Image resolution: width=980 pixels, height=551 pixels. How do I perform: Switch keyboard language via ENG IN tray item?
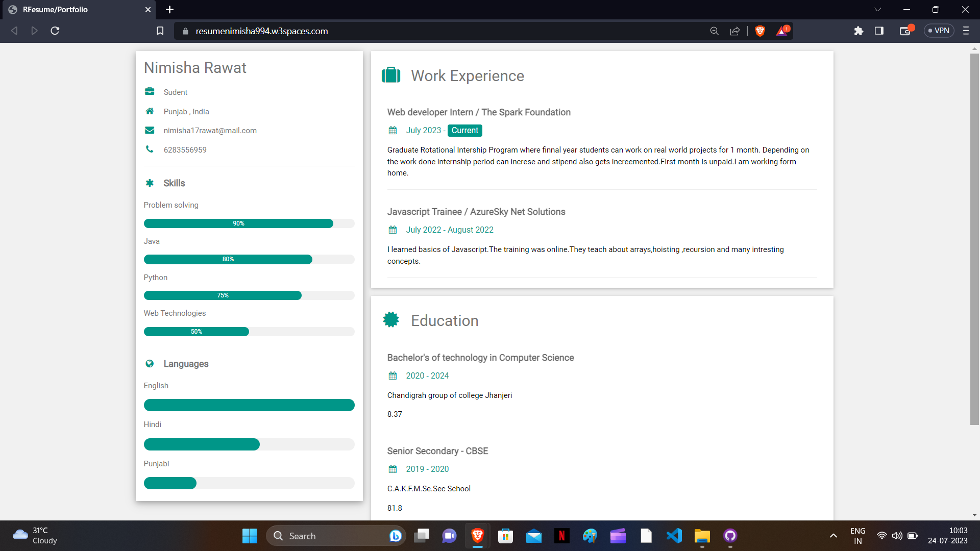coord(857,536)
